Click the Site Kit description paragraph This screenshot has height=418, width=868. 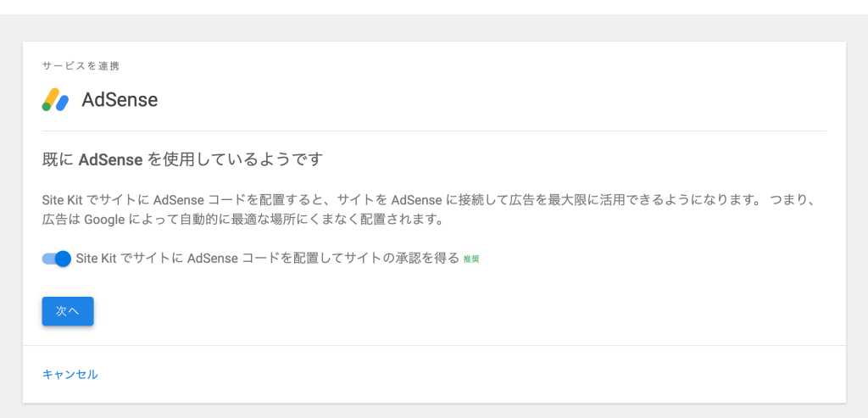pos(430,209)
